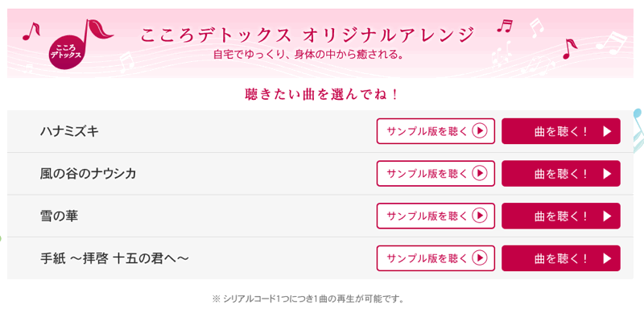Select the 雪の華 song title
Viewport: 644px width, 317px height.
click(x=59, y=216)
